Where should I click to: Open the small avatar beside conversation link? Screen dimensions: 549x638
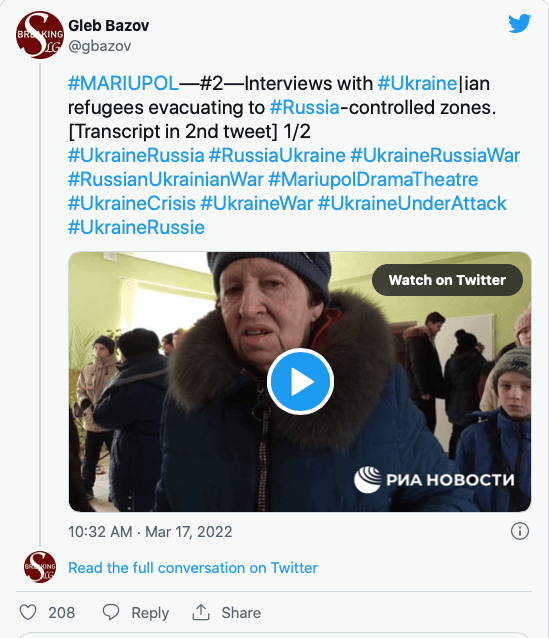click(40, 567)
